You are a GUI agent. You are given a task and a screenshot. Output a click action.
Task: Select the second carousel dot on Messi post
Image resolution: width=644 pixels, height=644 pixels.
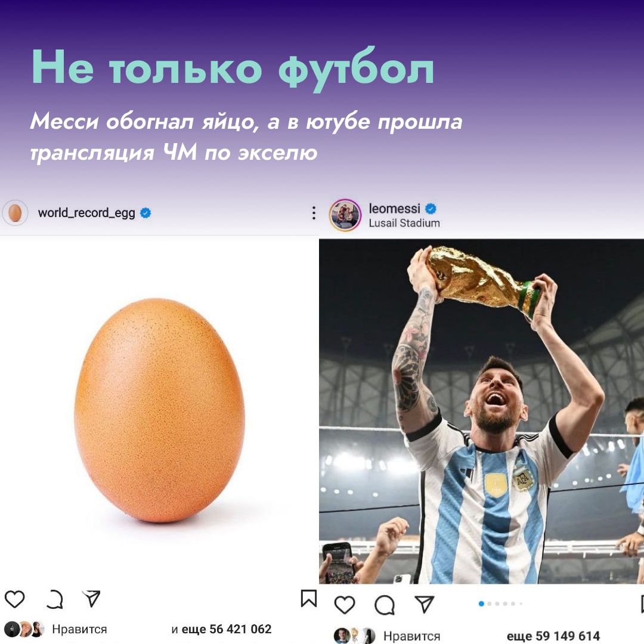click(x=489, y=603)
